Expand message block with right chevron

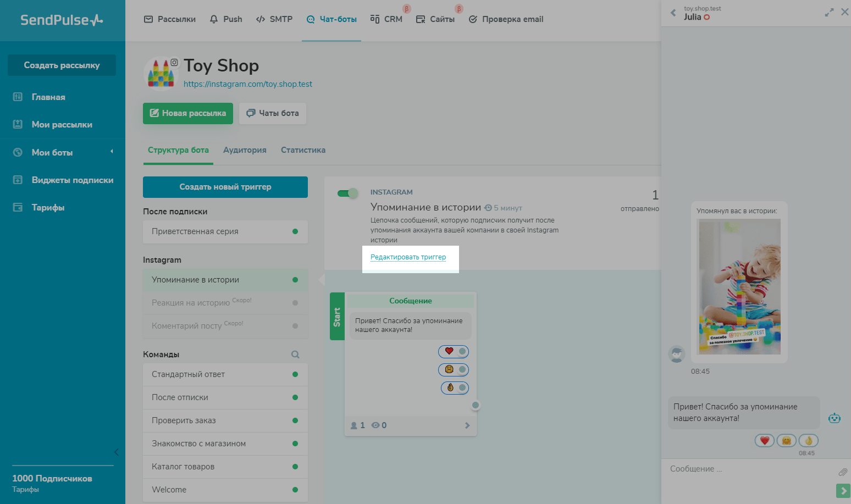pyautogui.click(x=467, y=425)
